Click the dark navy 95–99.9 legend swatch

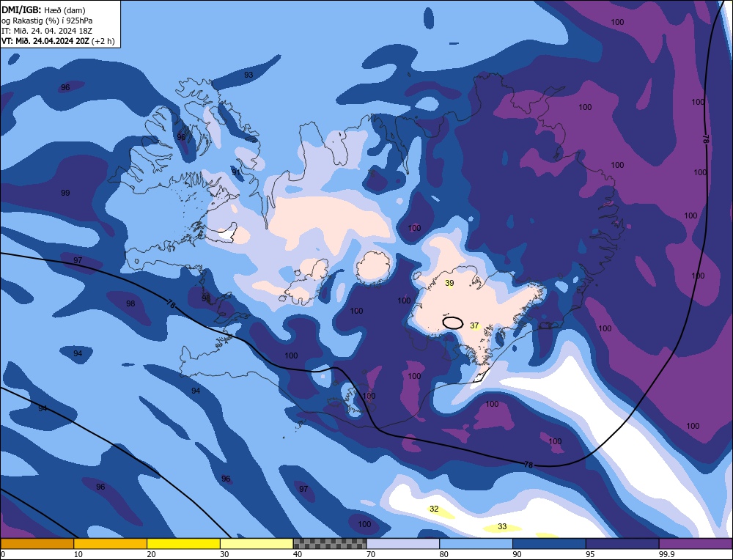[622, 544]
